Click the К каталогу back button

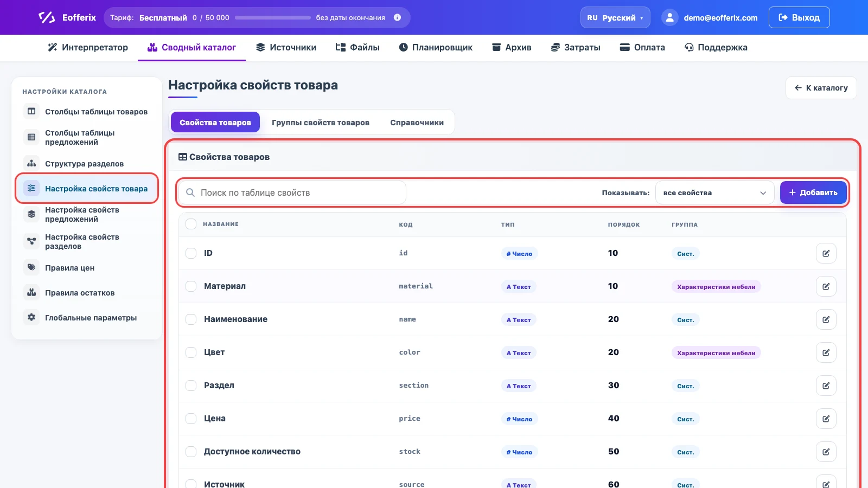(821, 88)
